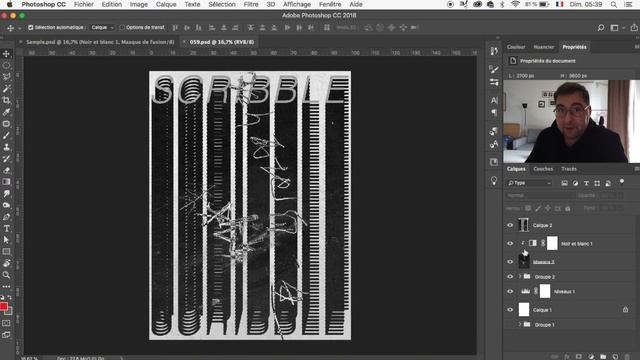Screen dimensions: 640x360
Task: Open the Calques panel flyout menu
Action: [x=637, y=169]
